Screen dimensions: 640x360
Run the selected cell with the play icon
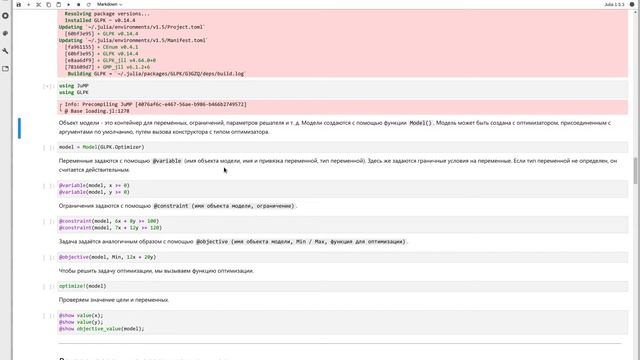[69, 4]
